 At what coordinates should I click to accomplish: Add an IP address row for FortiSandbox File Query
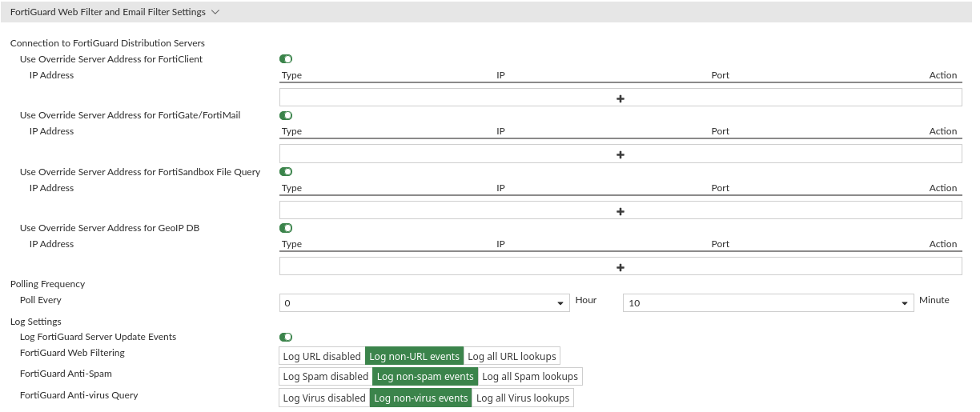[x=621, y=210]
